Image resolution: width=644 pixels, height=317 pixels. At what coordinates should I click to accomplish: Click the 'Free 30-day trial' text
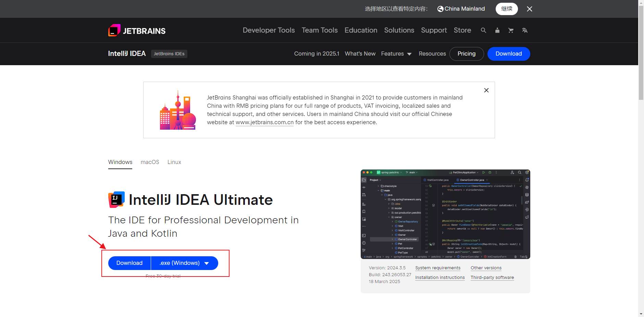coord(163,276)
